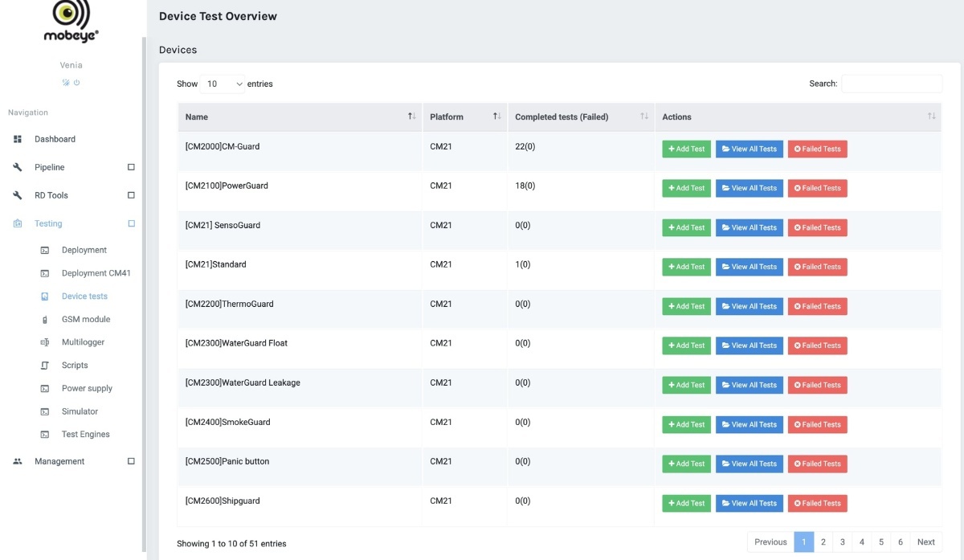Viewport: 964px width, 560px height.
Task: Open the Scripts menu item
Action: (75, 366)
